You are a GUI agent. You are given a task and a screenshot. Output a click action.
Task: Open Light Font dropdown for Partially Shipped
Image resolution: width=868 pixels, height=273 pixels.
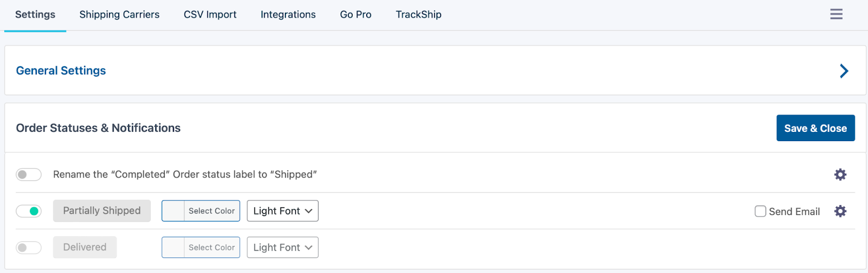pyautogui.click(x=283, y=211)
